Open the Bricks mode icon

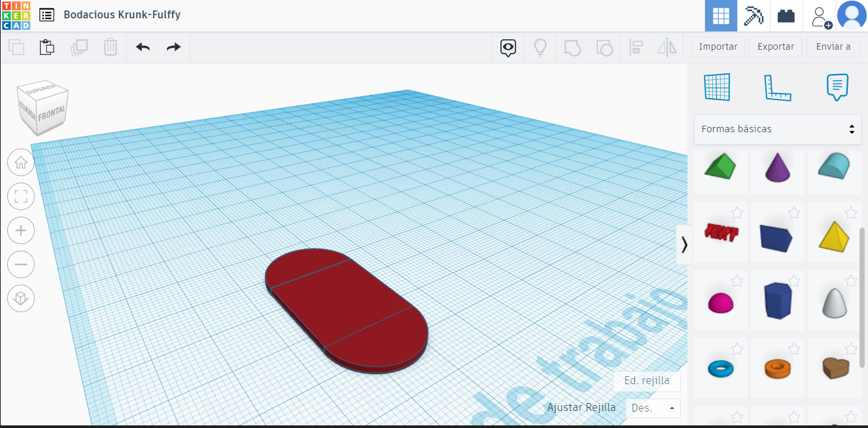pos(786,16)
